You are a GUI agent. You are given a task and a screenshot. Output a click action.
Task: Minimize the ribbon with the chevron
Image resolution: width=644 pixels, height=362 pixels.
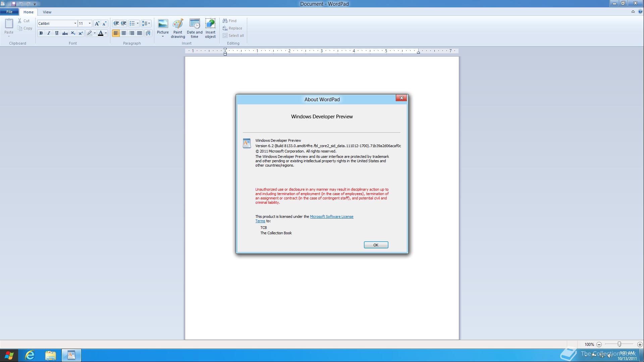click(x=633, y=12)
